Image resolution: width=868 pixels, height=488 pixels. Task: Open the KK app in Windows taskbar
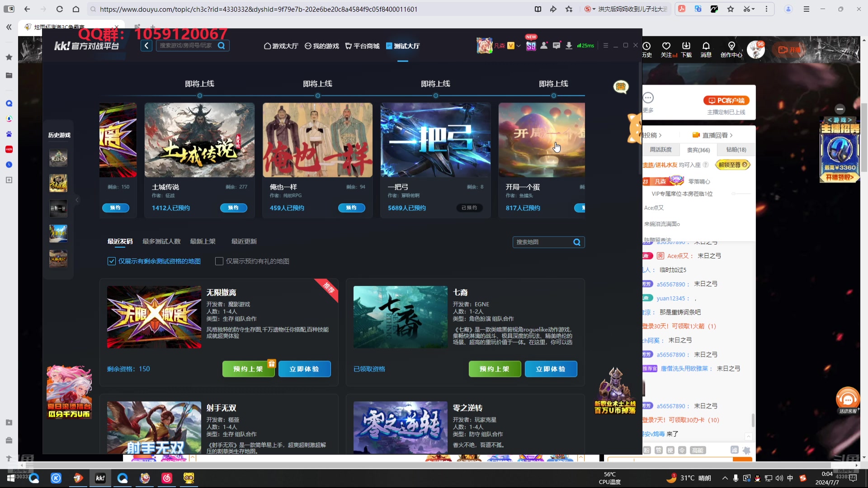click(100, 478)
